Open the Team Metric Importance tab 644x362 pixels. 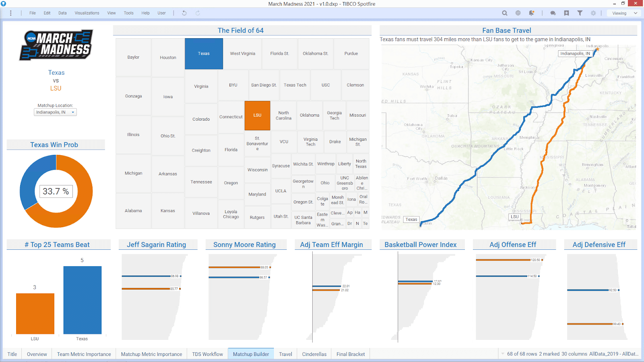[x=84, y=354]
